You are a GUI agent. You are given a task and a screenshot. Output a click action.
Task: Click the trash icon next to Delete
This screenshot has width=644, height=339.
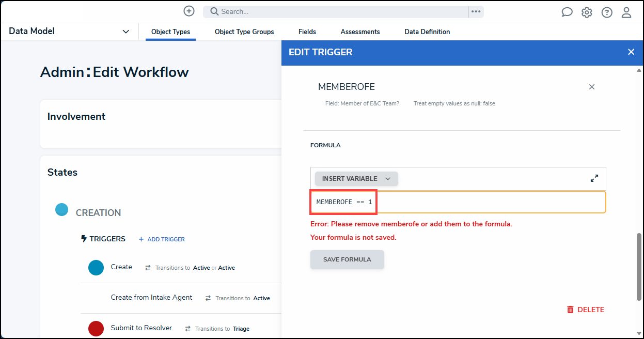[570, 310]
